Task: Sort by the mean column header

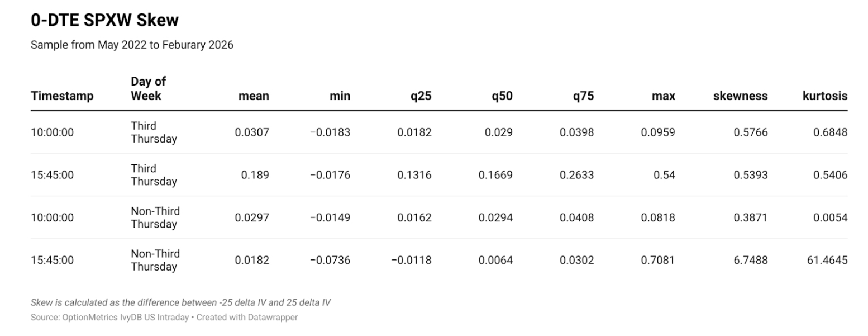Action: pyautogui.click(x=254, y=96)
